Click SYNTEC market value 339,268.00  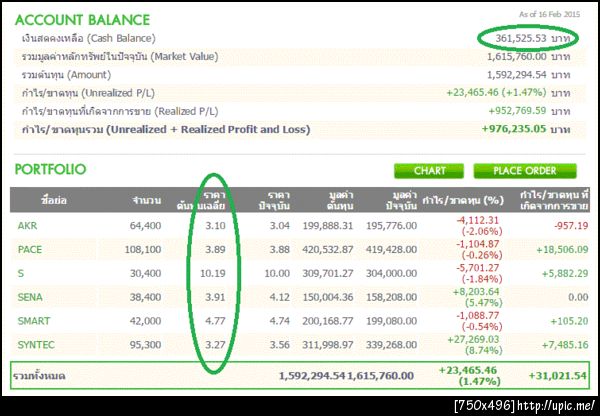(x=391, y=344)
